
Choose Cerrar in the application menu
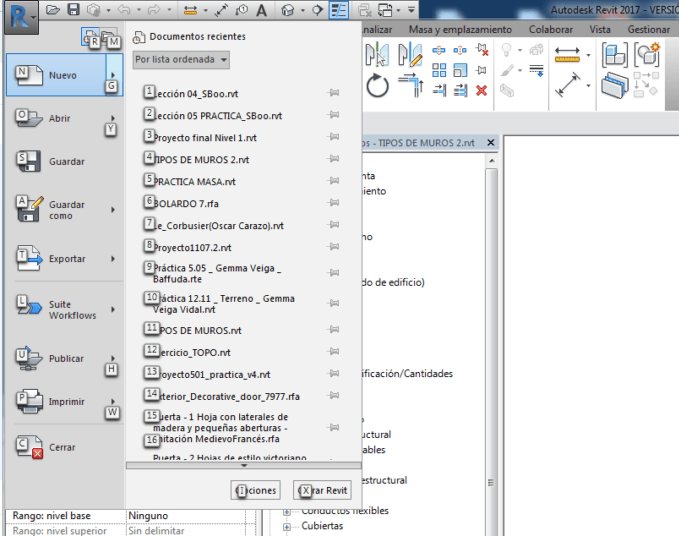tap(65, 447)
